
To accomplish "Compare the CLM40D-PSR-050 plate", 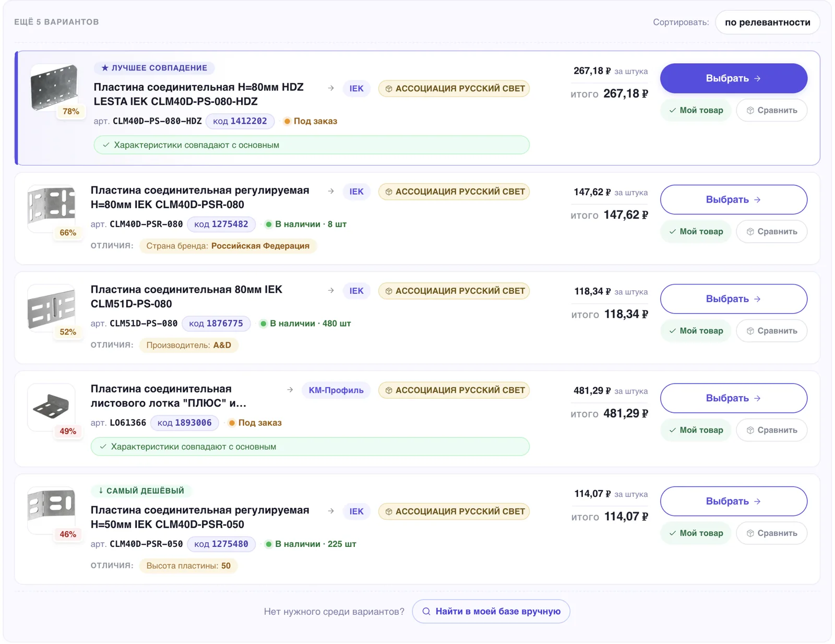I will point(771,533).
